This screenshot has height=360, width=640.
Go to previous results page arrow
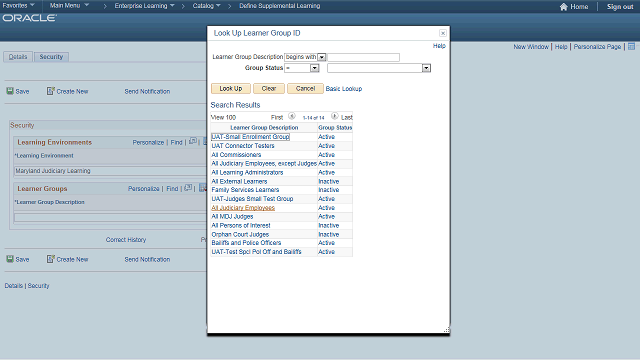point(292,116)
